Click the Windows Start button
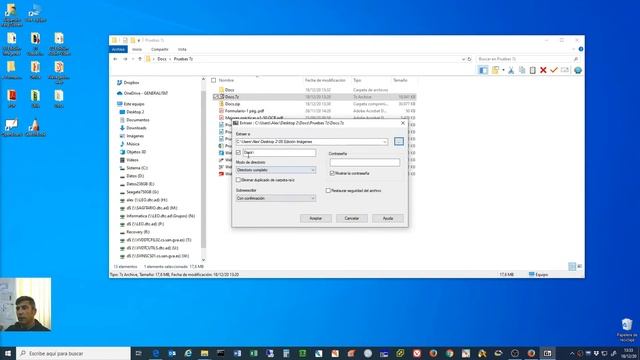 (x=8, y=353)
